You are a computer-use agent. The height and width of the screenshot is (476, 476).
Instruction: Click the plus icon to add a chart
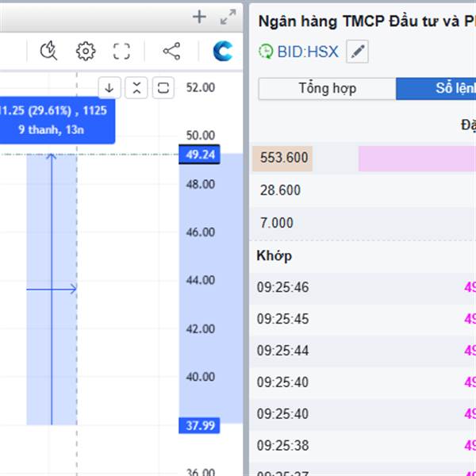point(199,17)
